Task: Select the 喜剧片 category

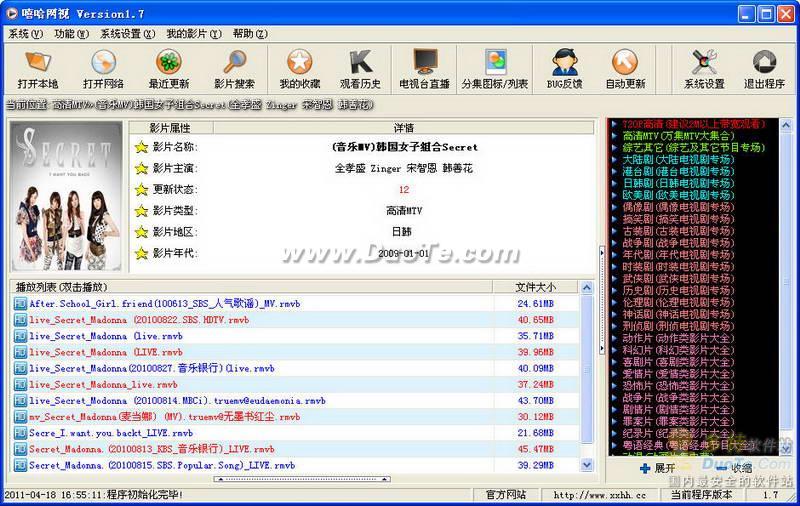Action: pyautogui.click(x=678, y=362)
